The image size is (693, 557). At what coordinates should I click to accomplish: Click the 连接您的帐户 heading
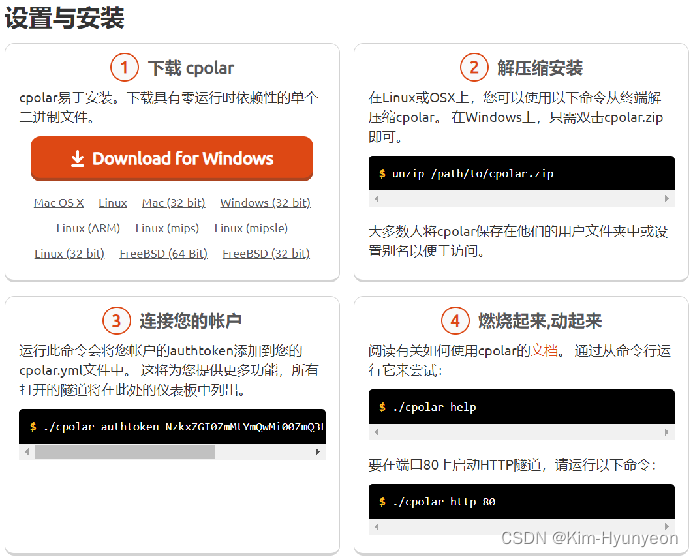pyautogui.click(x=190, y=321)
